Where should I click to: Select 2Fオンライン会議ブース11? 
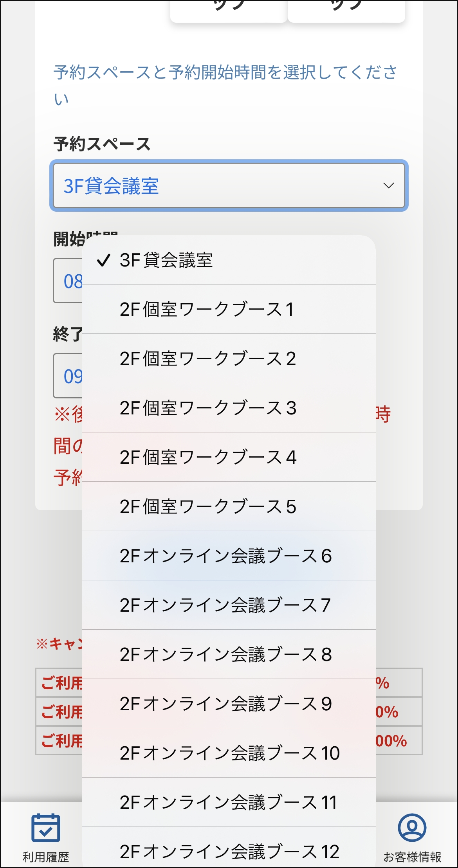coord(229,803)
